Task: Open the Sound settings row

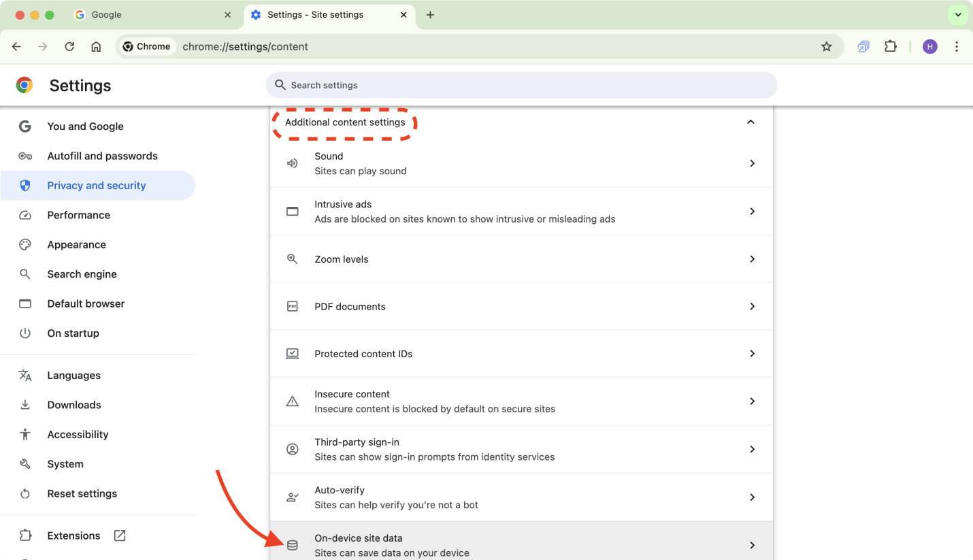Action: click(x=521, y=163)
